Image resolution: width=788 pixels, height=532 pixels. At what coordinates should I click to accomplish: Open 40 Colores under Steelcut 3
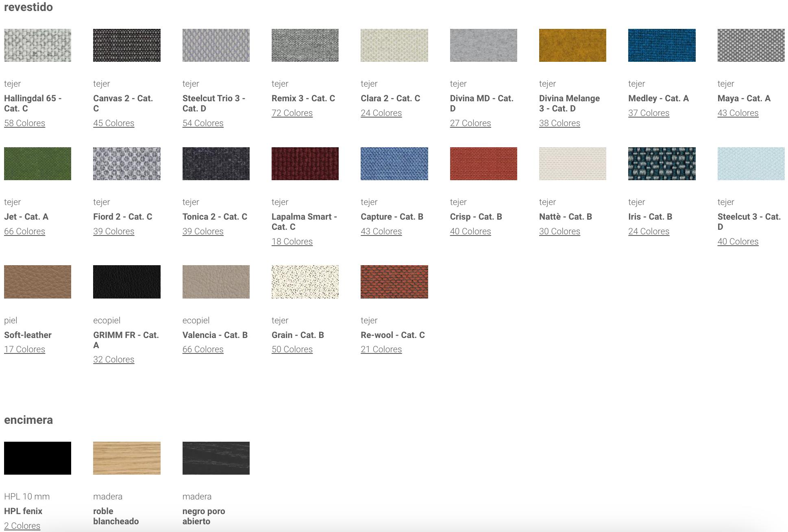coord(738,242)
